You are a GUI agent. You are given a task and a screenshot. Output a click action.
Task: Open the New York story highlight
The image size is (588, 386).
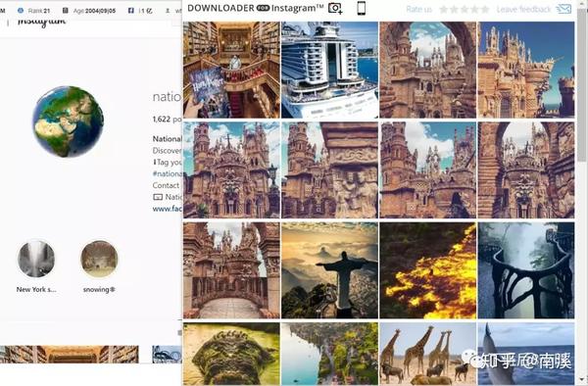tap(36, 259)
